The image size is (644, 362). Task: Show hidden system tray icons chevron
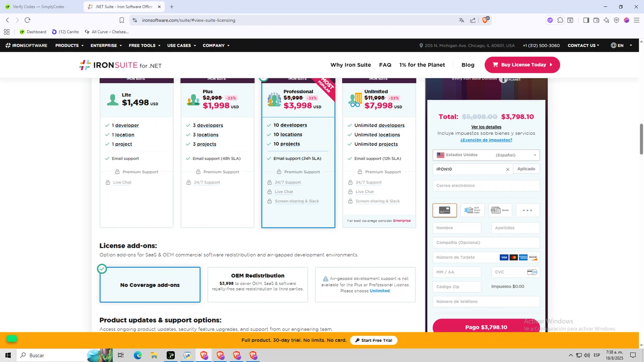click(571, 355)
